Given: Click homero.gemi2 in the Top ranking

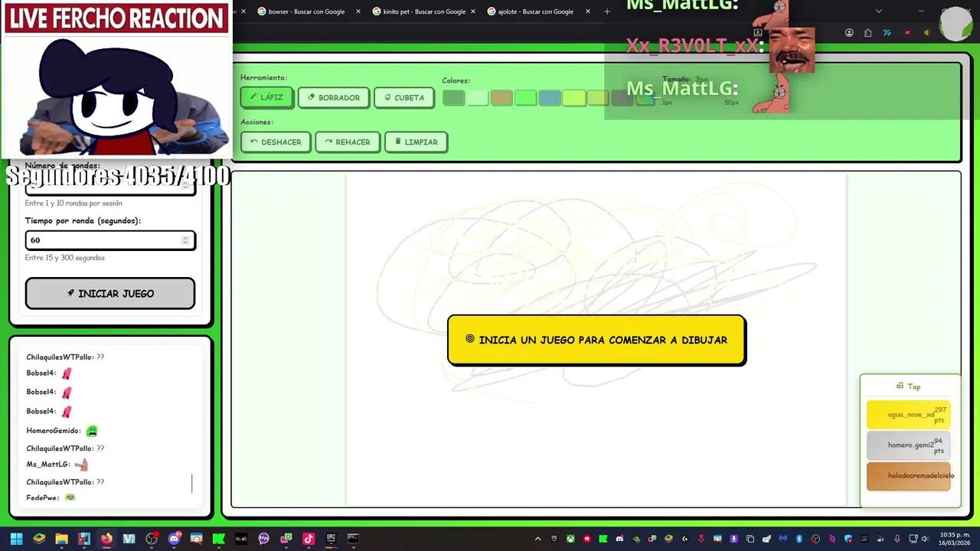Looking at the screenshot, I should [909, 445].
